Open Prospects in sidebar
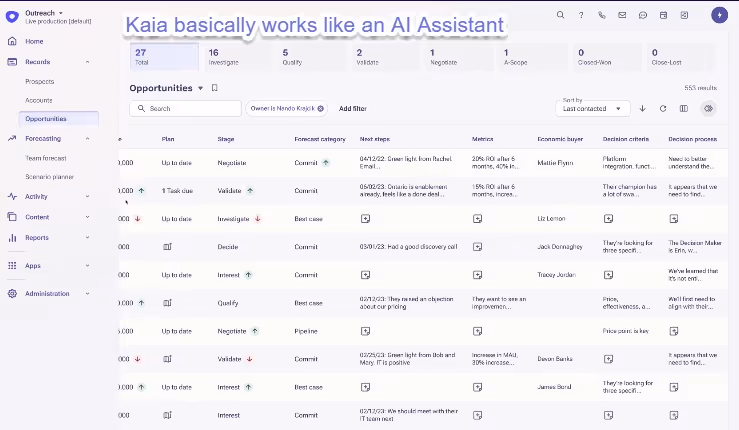Image resolution: width=739 pixels, height=430 pixels. [x=40, y=82]
